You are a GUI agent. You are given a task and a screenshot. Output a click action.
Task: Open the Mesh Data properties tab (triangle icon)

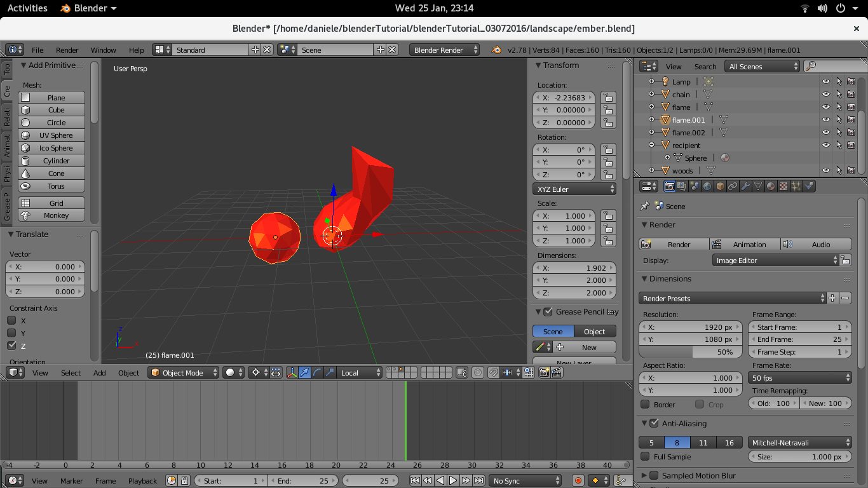tap(758, 186)
